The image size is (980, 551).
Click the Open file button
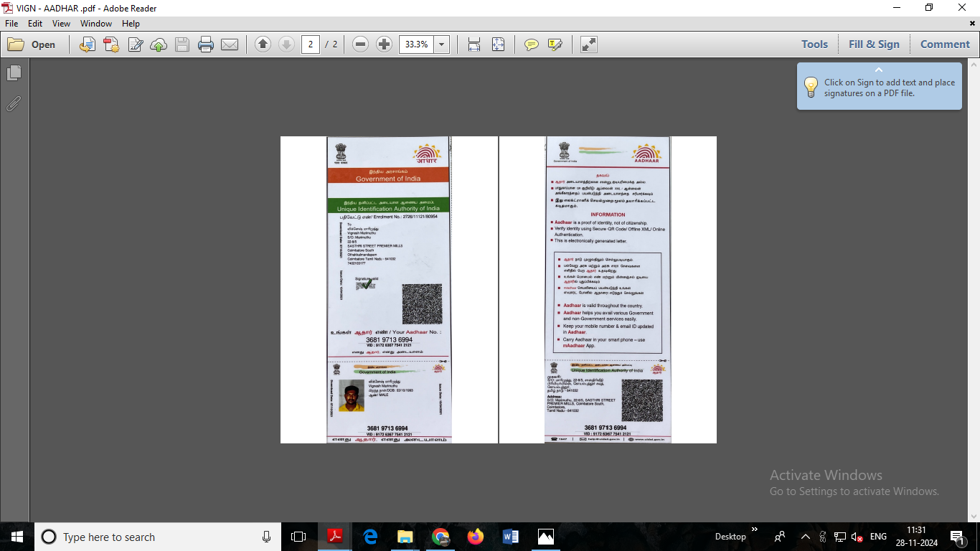32,44
